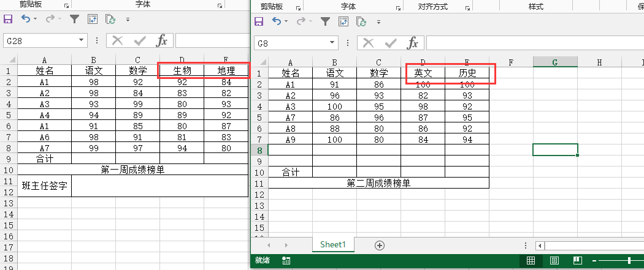Save the left workbook with G28 selected

[x=8, y=19]
